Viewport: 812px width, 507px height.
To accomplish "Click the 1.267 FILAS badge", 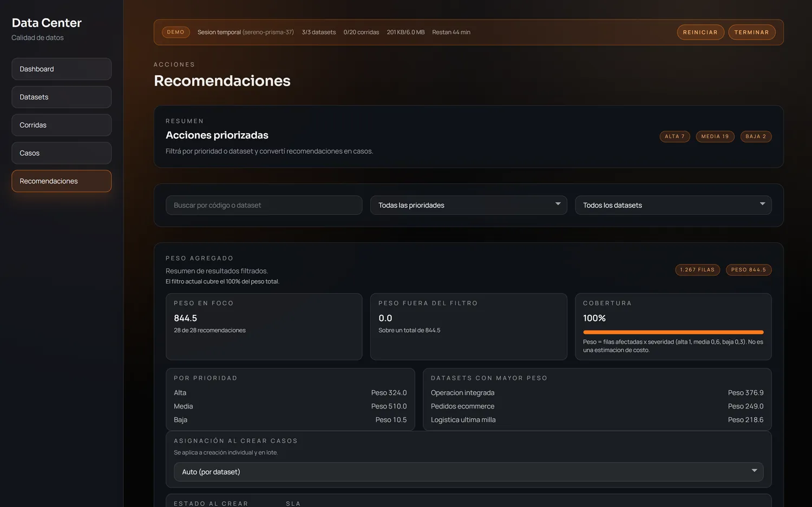I will coord(697,269).
